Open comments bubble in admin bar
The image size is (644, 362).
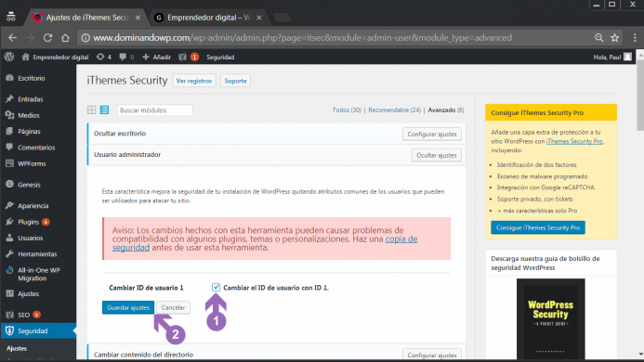pos(126,57)
